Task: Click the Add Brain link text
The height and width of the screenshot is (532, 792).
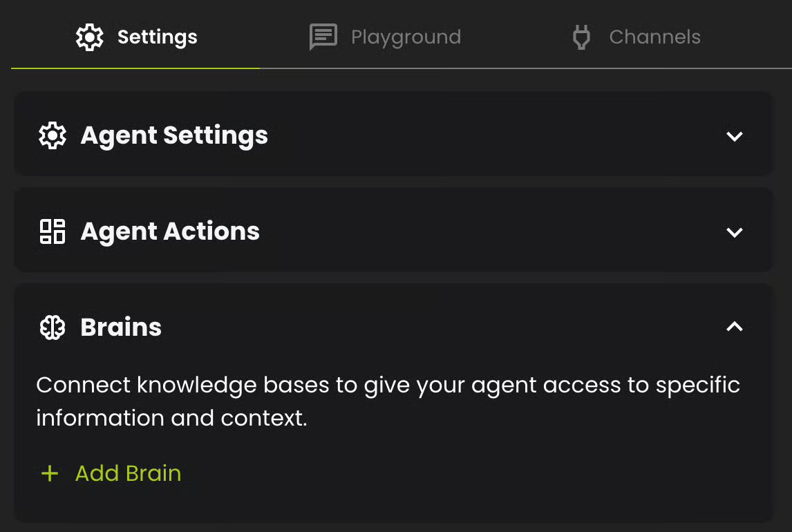Action: tap(128, 473)
